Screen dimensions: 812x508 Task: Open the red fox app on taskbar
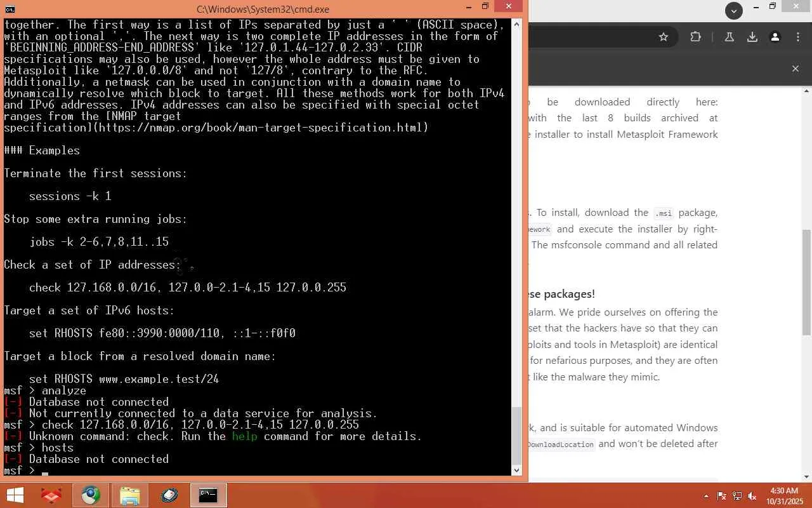pos(51,495)
